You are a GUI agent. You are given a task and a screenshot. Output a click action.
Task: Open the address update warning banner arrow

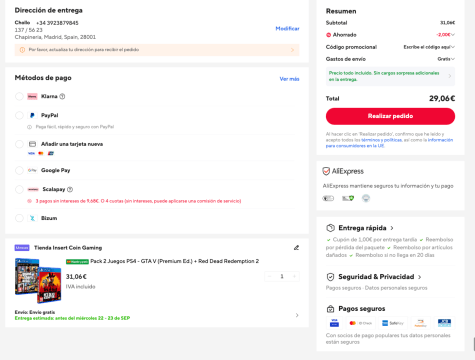292,50
